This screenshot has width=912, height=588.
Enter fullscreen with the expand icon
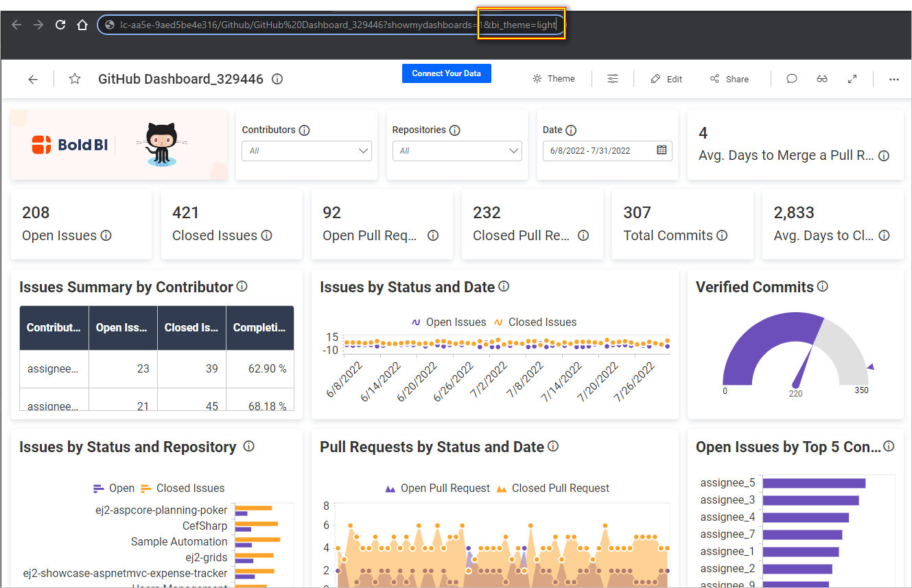[x=852, y=79]
